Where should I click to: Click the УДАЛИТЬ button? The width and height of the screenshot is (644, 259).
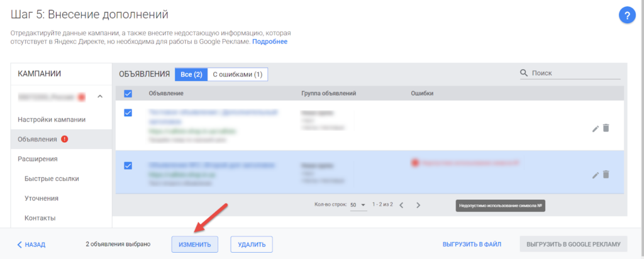click(x=252, y=245)
